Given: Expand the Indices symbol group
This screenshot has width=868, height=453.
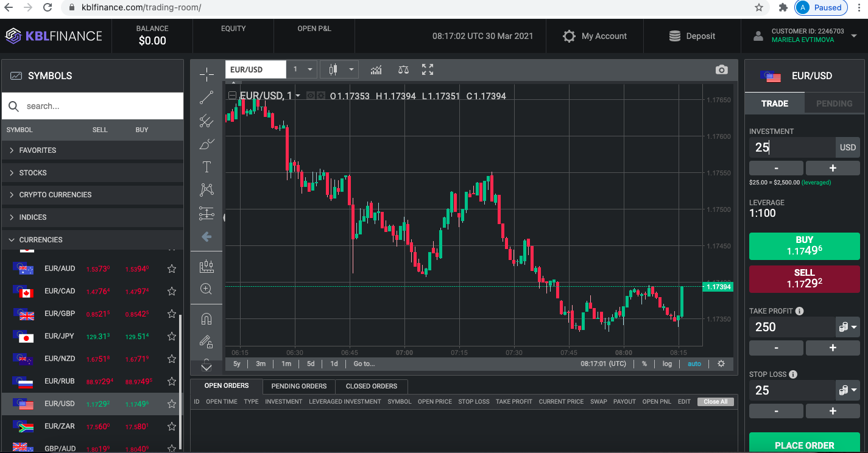Looking at the screenshot, I should [93, 217].
